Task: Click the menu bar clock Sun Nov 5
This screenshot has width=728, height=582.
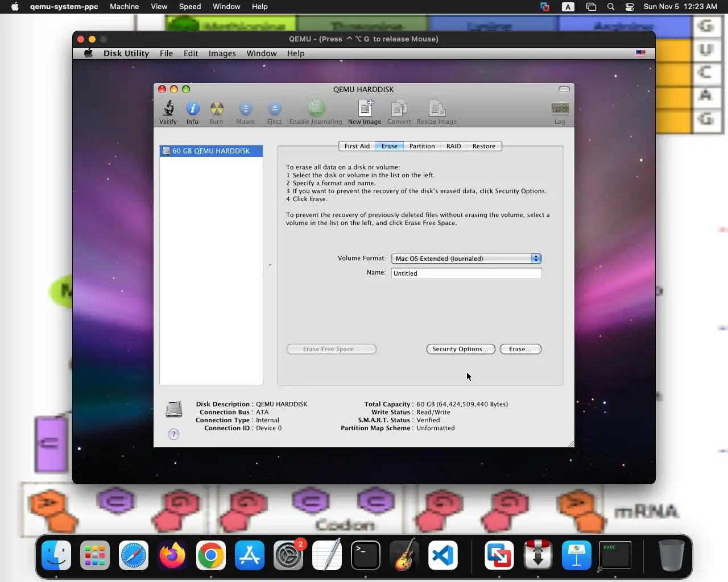Action: 680,7
